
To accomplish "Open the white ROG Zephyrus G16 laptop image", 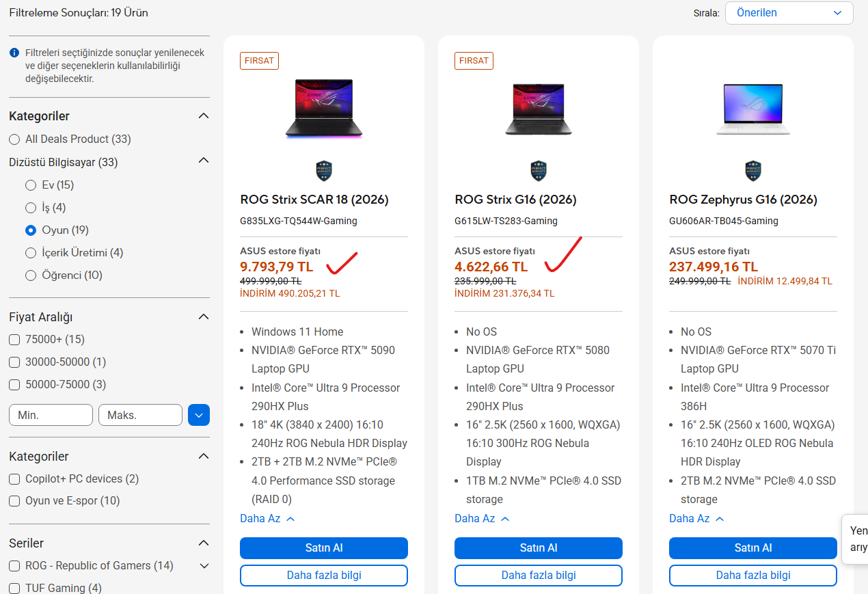I will [x=753, y=109].
